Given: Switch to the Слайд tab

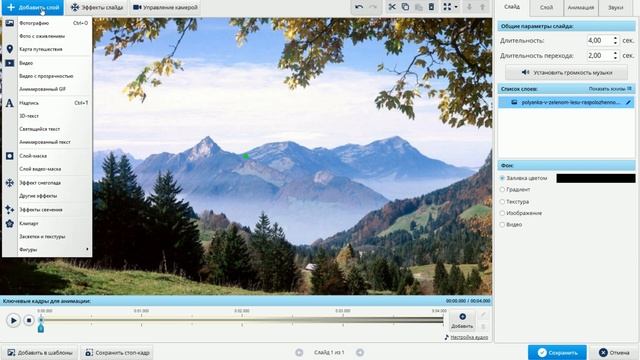Looking at the screenshot, I should (511, 7).
